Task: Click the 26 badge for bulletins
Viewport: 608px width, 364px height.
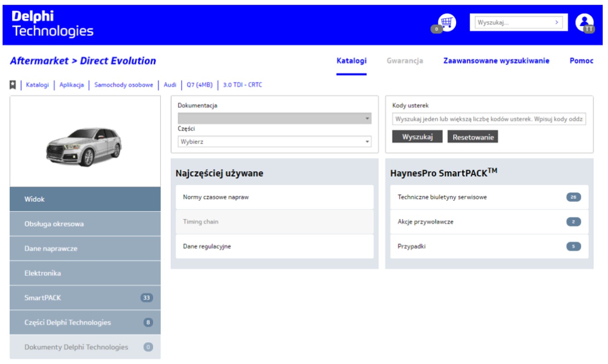Action: [x=573, y=197]
